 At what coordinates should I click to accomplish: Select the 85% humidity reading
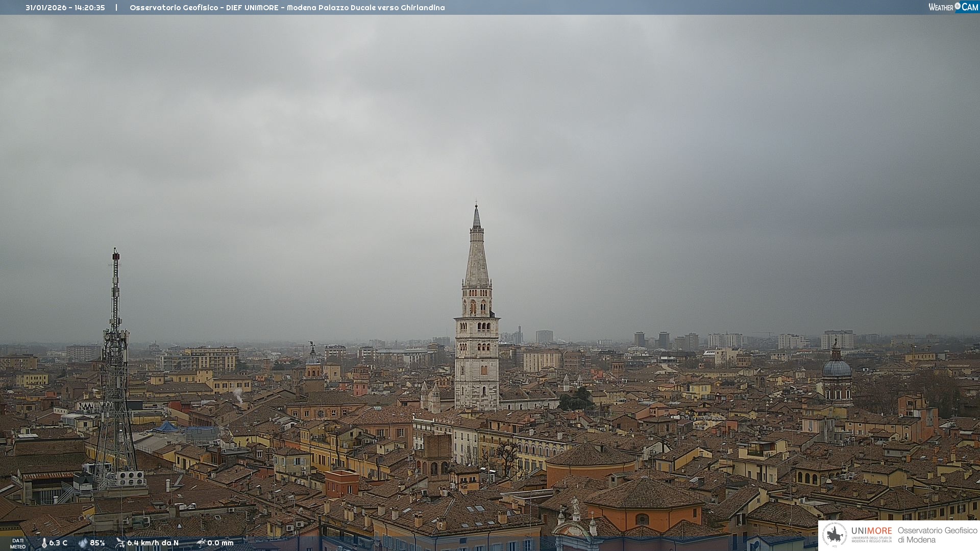tap(97, 543)
